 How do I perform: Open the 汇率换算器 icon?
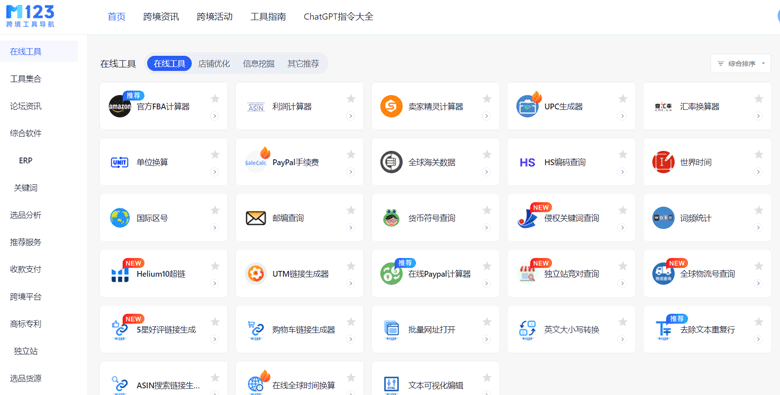663,106
